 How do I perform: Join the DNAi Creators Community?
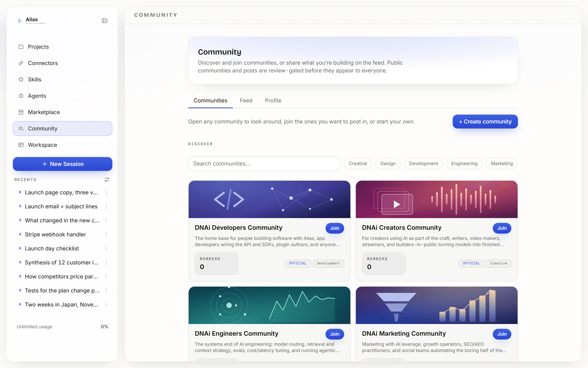(502, 228)
